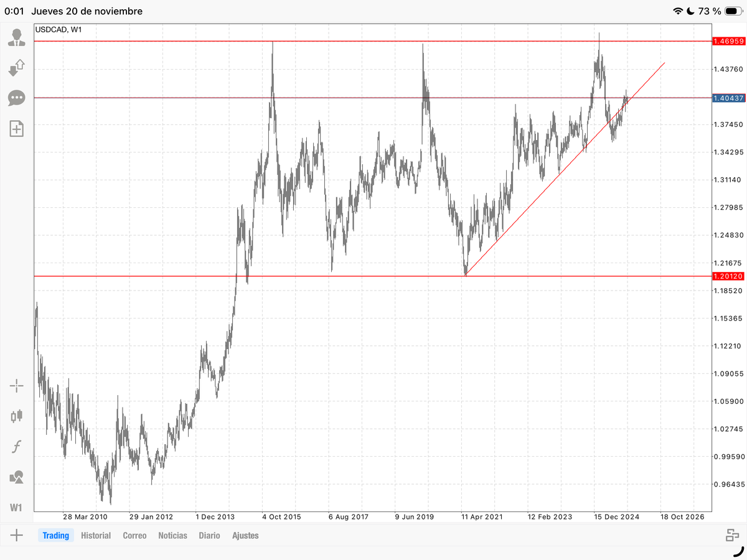Select the 1.20120 support line label
The height and width of the screenshot is (560, 747).
(729, 276)
